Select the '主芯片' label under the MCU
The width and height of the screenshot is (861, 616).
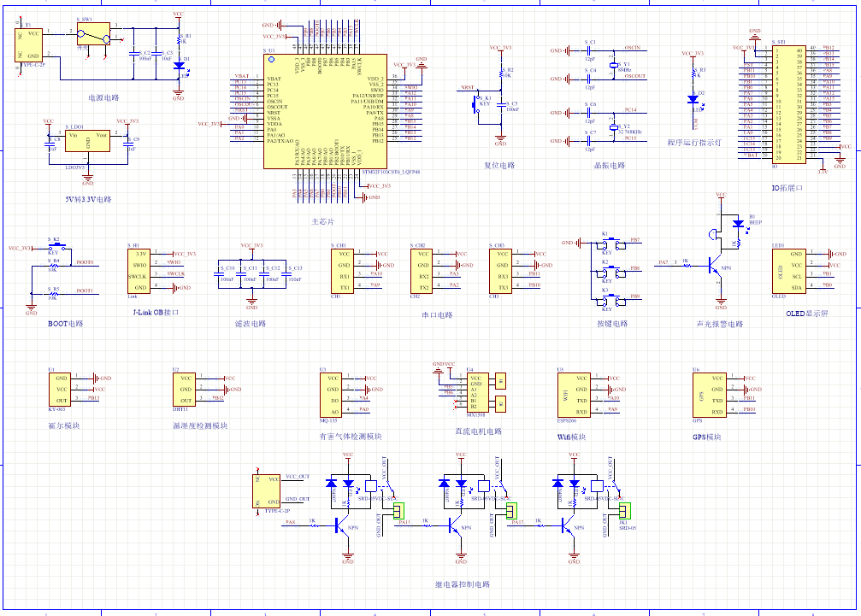tap(323, 221)
